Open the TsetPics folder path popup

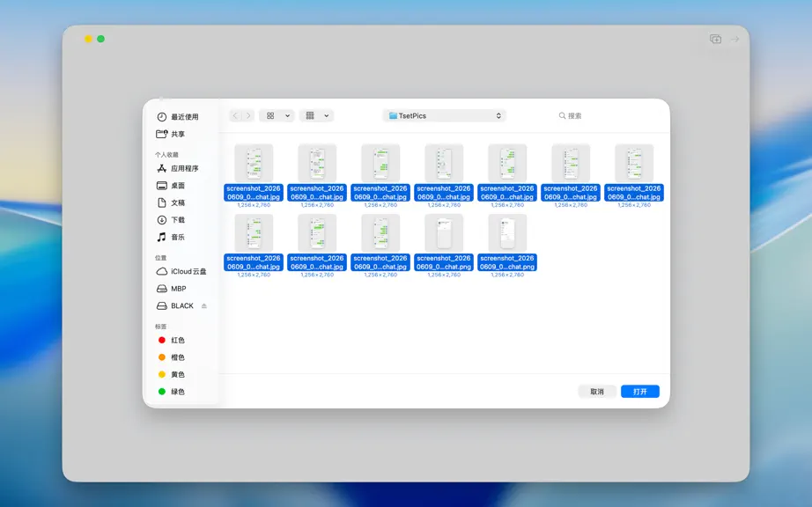tap(445, 116)
